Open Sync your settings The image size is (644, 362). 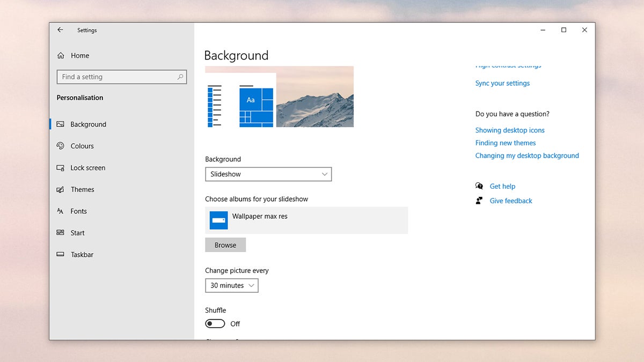502,83
